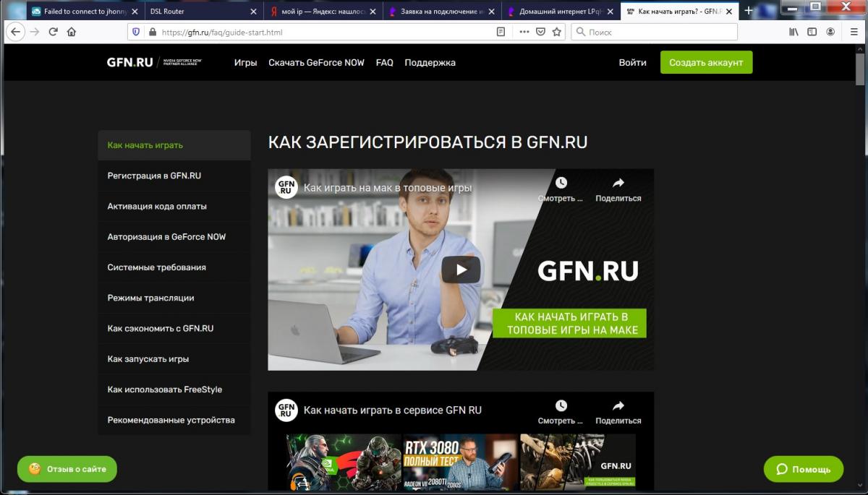Click the 'Отзыв о сайте' feedback button

click(x=67, y=469)
